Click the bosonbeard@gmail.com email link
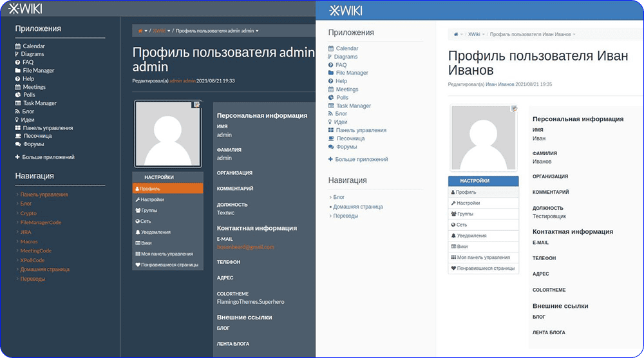 pyautogui.click(x=245, y=247)
